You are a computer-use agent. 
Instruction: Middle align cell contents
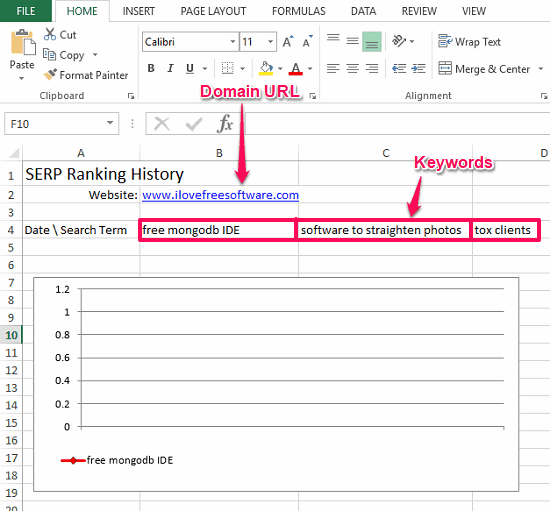click(352, 41)
